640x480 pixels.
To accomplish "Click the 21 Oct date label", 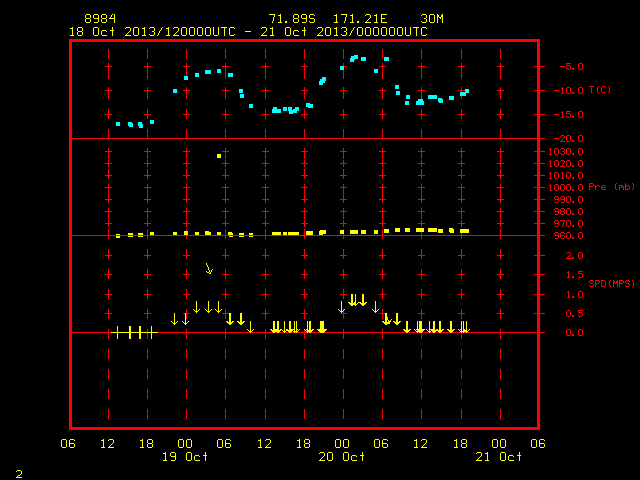I will point(498,457).
